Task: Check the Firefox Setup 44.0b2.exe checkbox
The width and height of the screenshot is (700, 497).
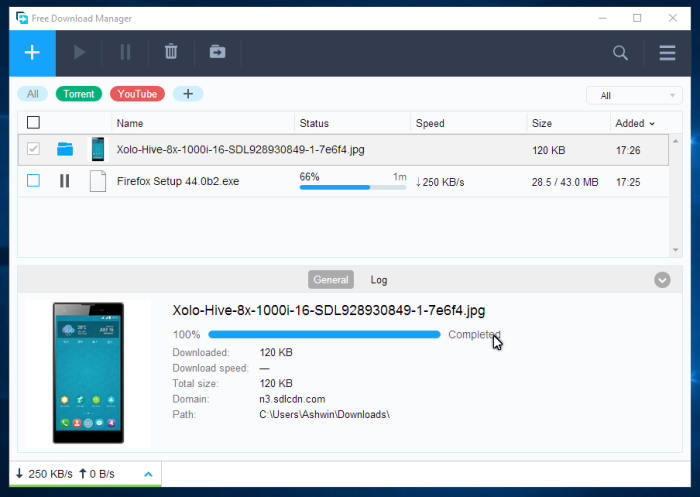Action: [33, 181]
